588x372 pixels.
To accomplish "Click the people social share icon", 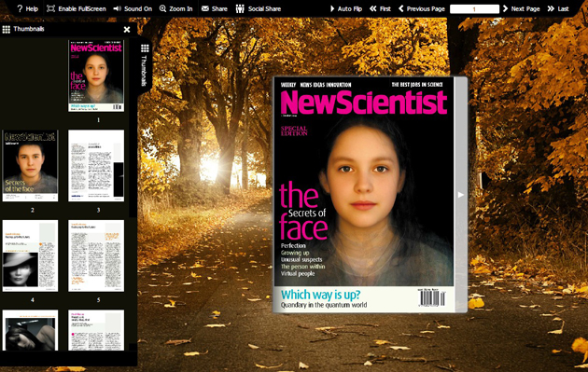I will point(240,8).
